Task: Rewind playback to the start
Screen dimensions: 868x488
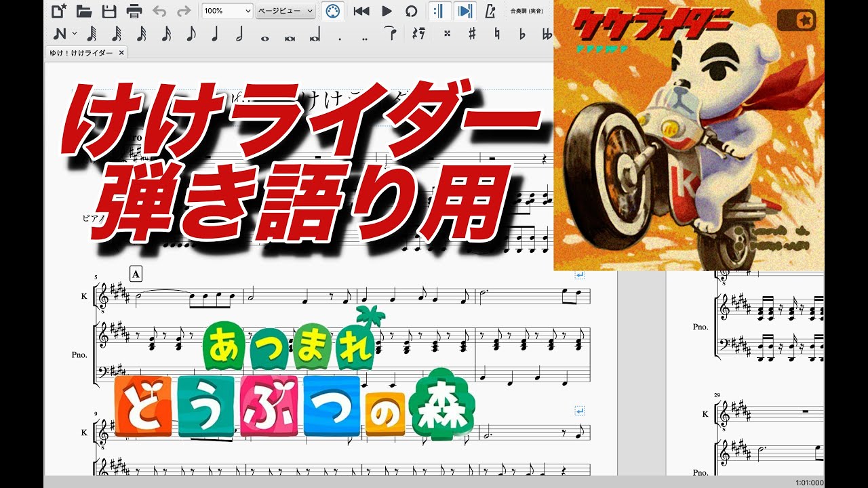Action: 362,11
